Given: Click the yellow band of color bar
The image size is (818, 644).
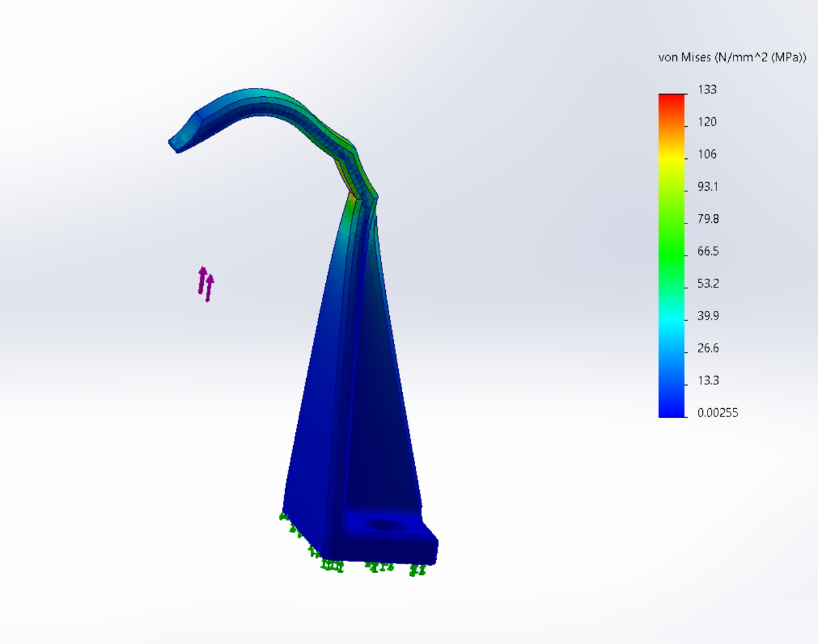Looking at the screenshot, I should [x=672, y=158].
